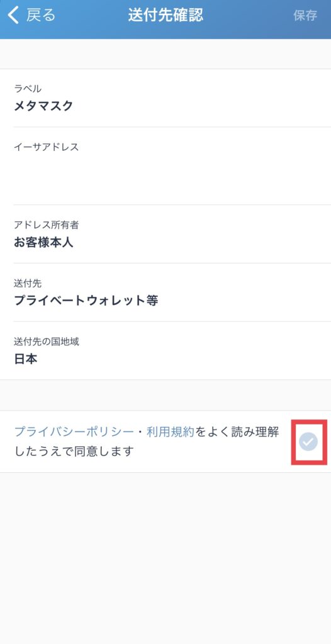Viewport: 331px width, 644px height.
Task: Tap the したうえで同意します consent text
Action: pos(74,452)
